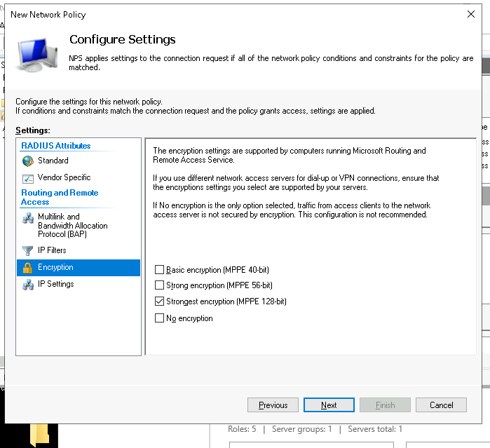Click the computer monitor icon in wizard header

click(38, 55)
